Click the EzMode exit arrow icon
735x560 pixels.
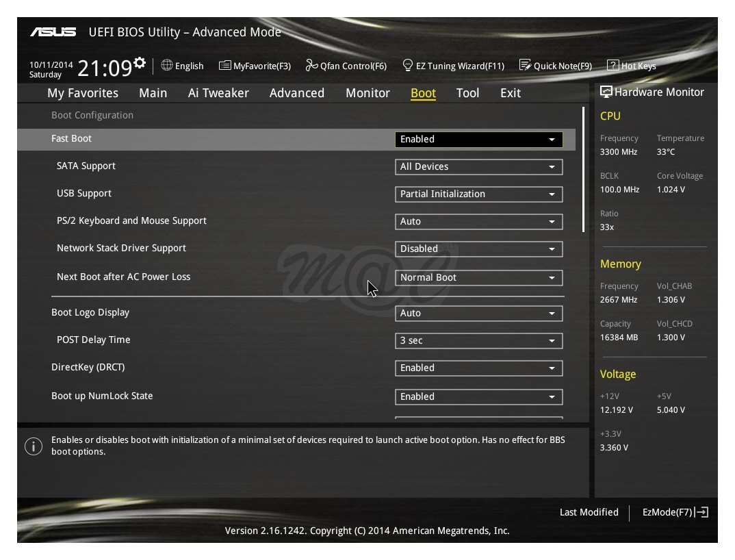pos(701,512)
